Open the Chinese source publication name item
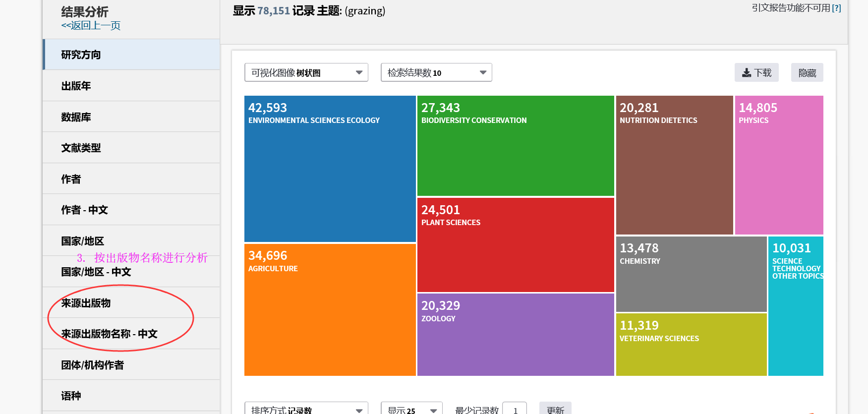Image resolution: width=868 pixels, height=414 pixels. click(x=131, y=334)
